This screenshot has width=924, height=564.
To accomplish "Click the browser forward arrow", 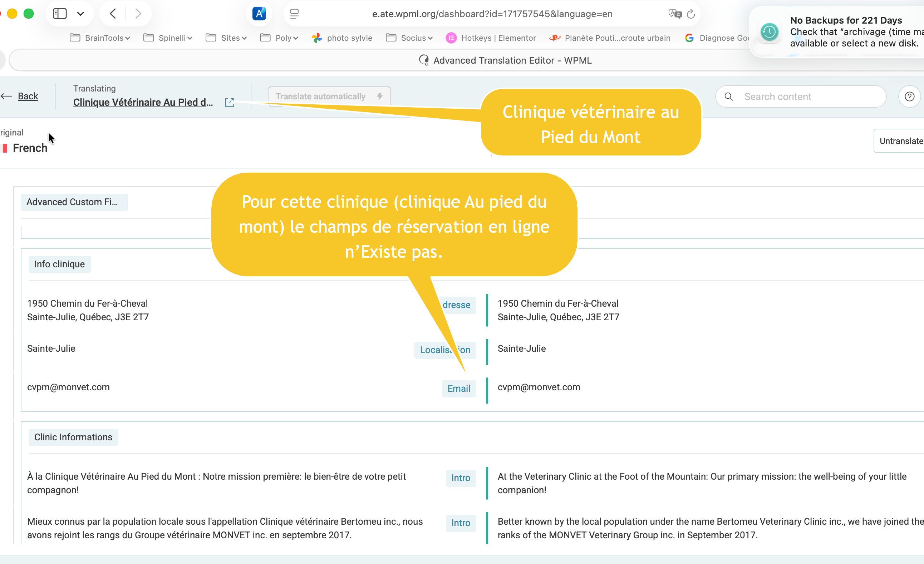I will [138, 14].
